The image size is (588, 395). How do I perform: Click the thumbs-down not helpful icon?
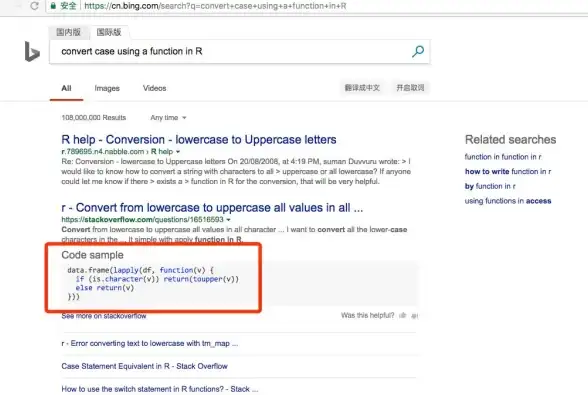click(414, 316)
